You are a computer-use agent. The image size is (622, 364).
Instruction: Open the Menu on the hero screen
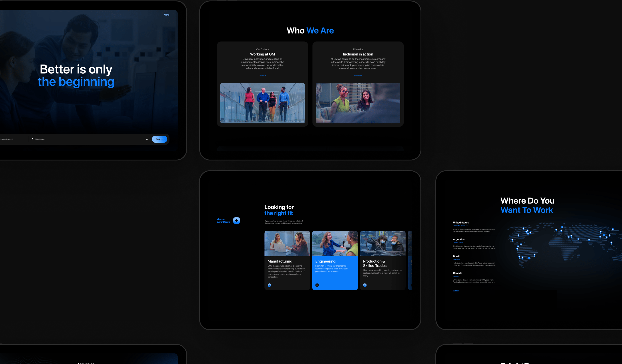[166, 15]
